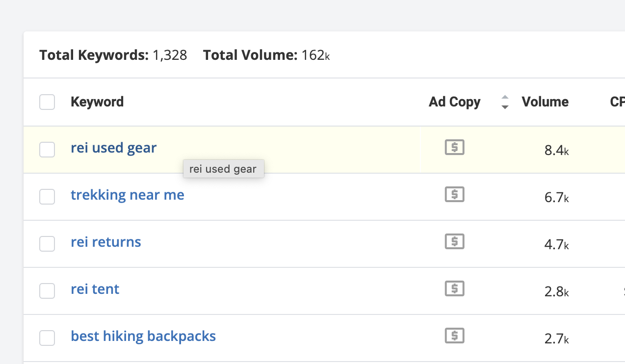Sort table using Volume sort arrows
625x364 pixels.
click(x=505, y=102)
